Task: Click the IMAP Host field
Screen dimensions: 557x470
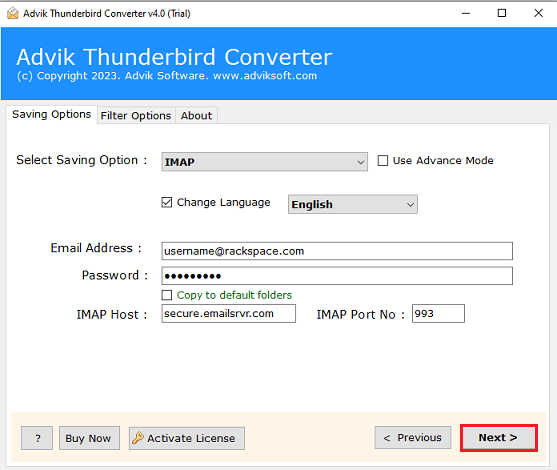Action: (228, 313)
